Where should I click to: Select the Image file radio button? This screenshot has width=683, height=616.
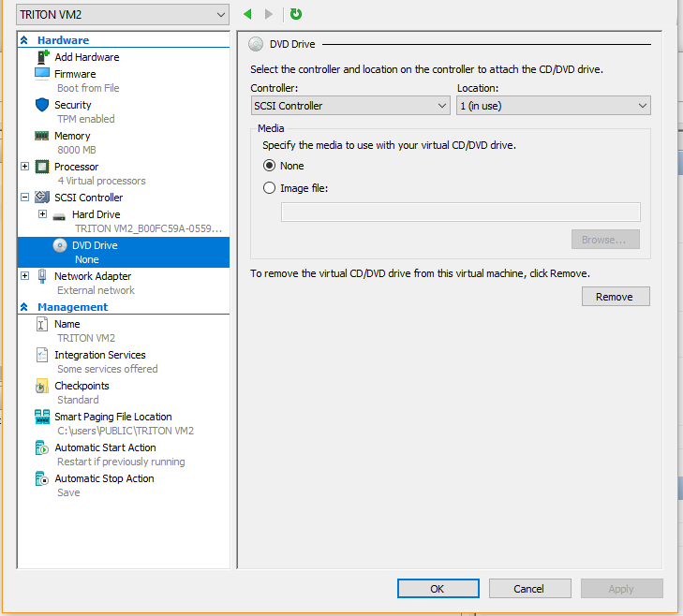pyautogui.click(x=270, y=188)
